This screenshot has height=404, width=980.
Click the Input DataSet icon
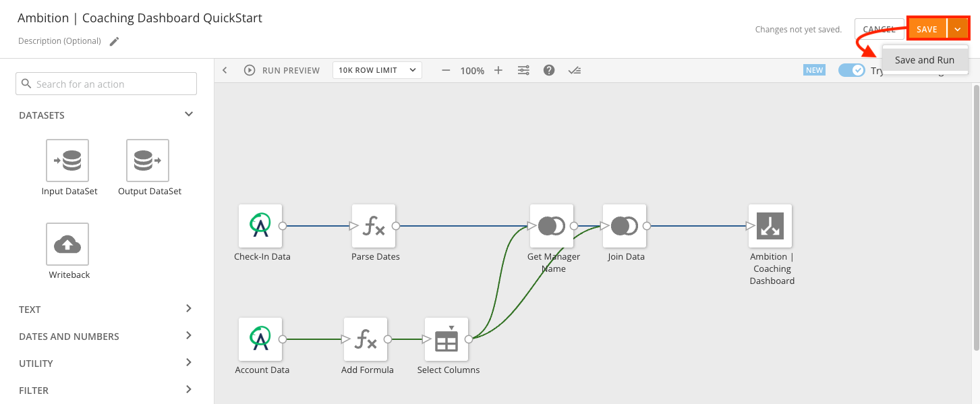coord(67,161)
